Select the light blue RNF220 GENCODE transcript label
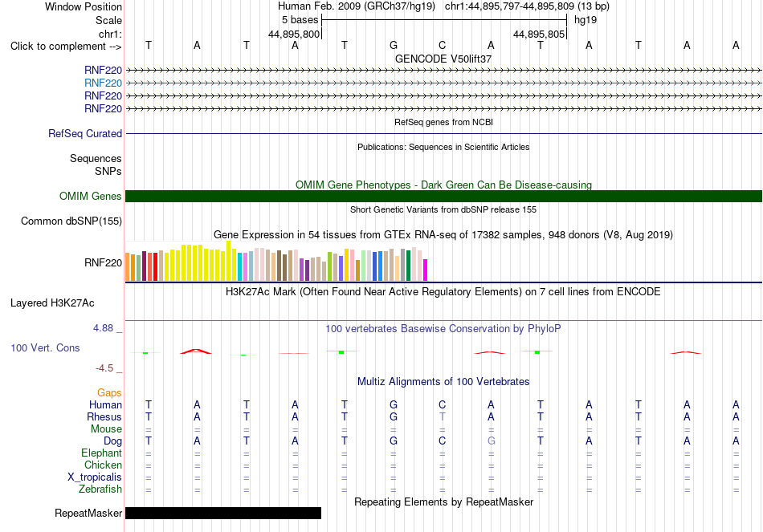 click(x=103, y=83)
